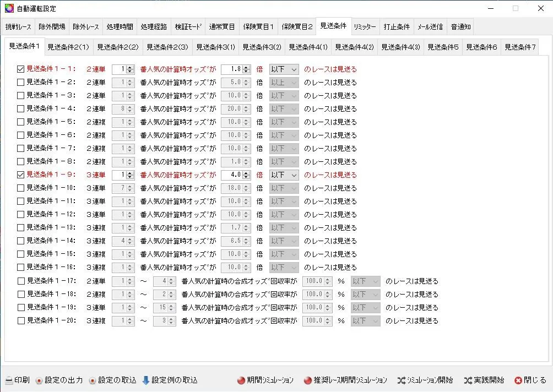553x392 pixels.
Task: Switch to 挑戦レース tab
Action: [18, 27]
